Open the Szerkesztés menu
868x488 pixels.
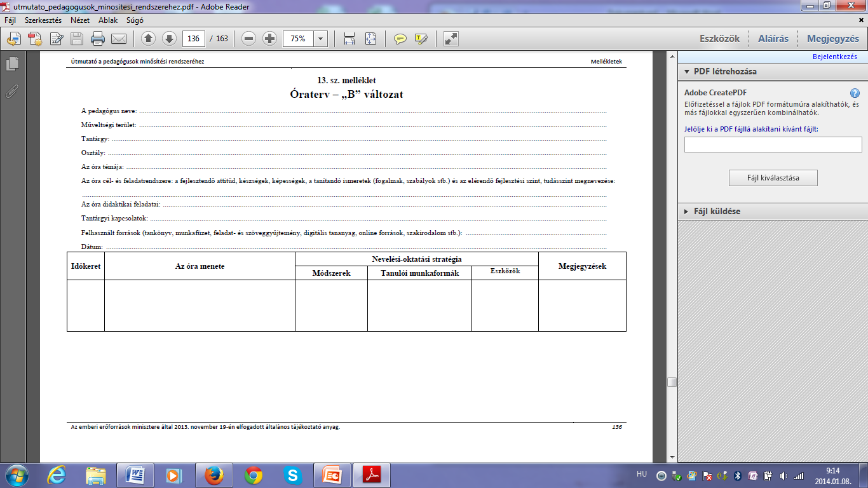tap(43, 20)
